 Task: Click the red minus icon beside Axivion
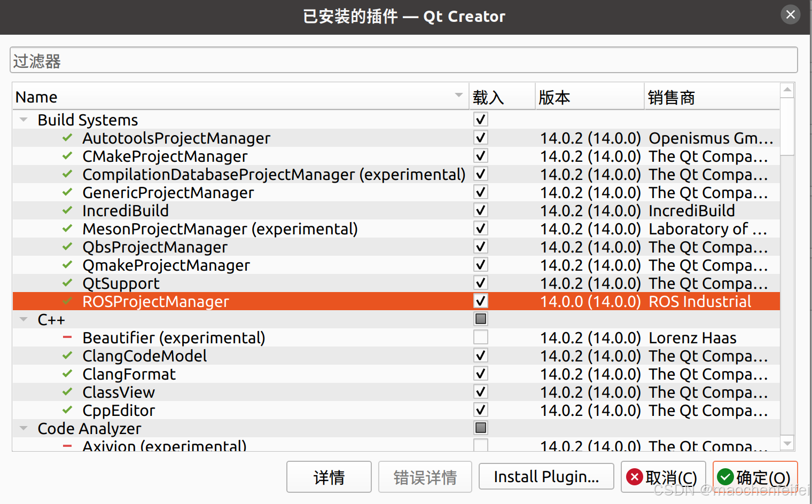coord(67,446)
